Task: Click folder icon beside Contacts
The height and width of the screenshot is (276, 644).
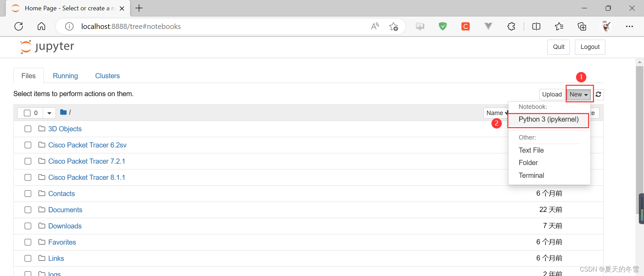Action: (42, 193)
